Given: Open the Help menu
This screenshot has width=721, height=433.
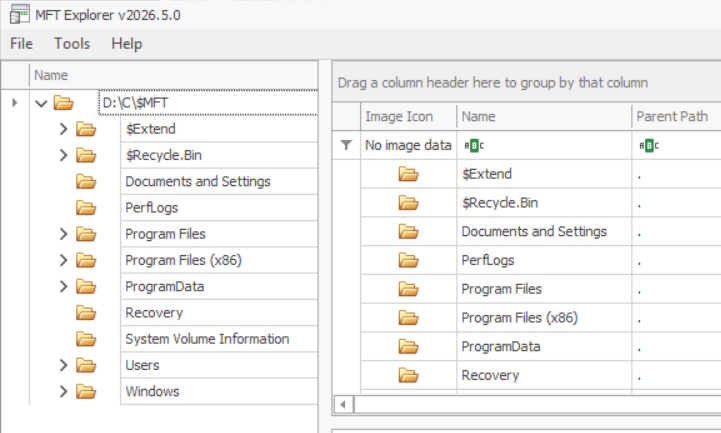Looking at the screenshot, I should [x=126, y=44].
